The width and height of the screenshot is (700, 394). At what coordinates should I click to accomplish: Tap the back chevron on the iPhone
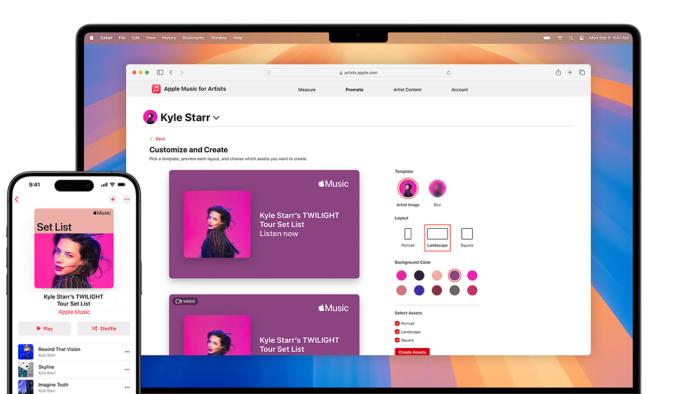click(x=17, y=199)
